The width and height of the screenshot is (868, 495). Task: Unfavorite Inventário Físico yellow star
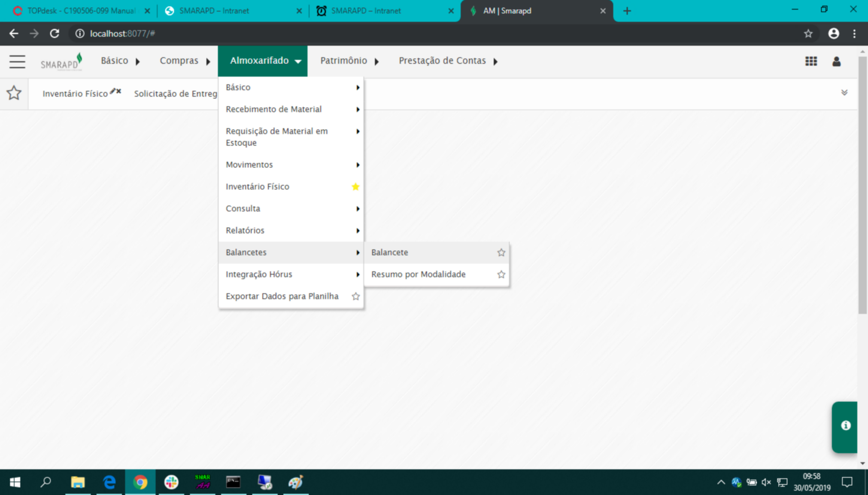click(355, 186)
